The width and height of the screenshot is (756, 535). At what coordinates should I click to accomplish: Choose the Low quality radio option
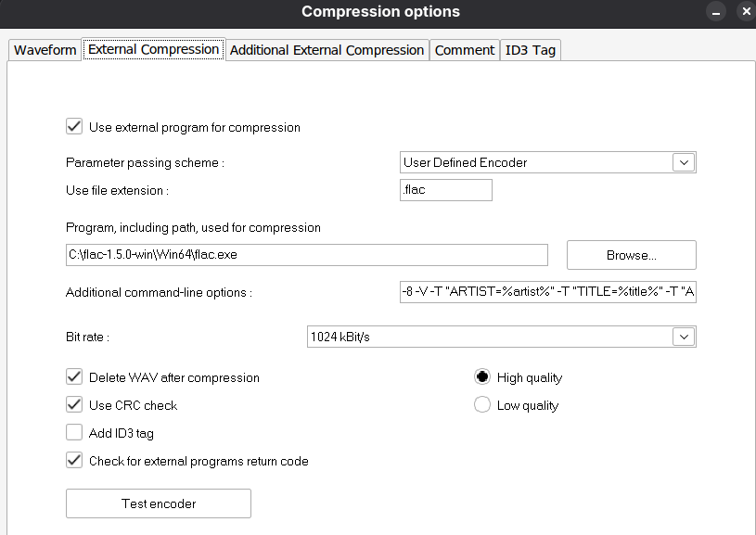[x=482, y=405]
